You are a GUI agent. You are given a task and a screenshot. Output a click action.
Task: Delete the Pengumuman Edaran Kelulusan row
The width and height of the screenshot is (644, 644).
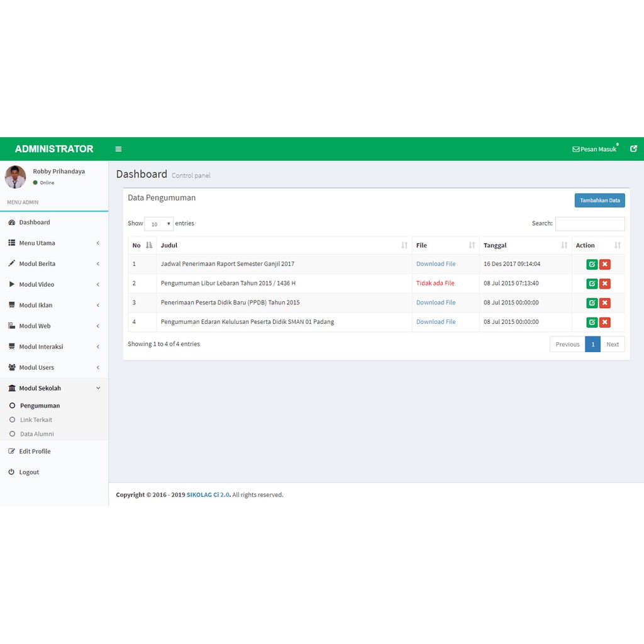(x=604, y=322)
